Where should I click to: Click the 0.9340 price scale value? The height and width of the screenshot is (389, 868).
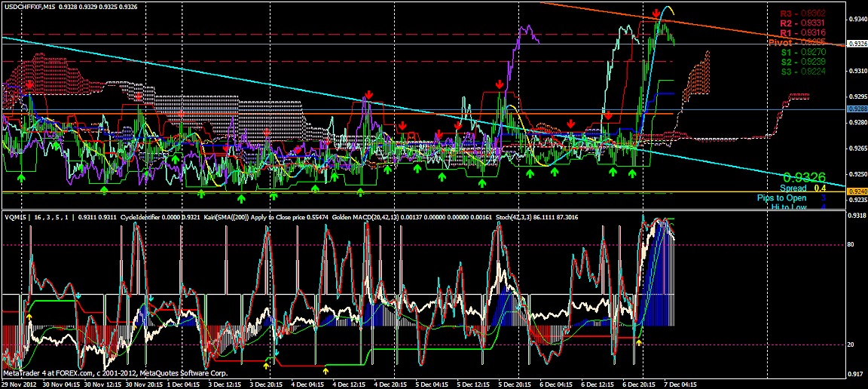point(857,20)
